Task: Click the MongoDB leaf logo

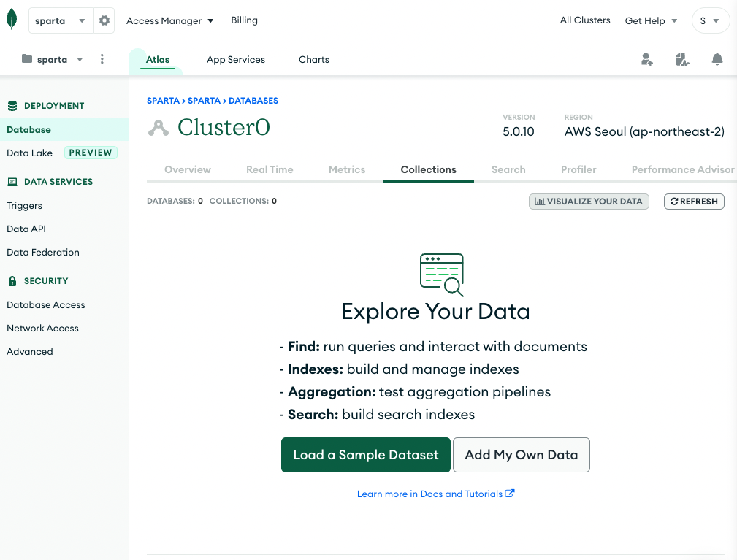Action: (12, 20)
